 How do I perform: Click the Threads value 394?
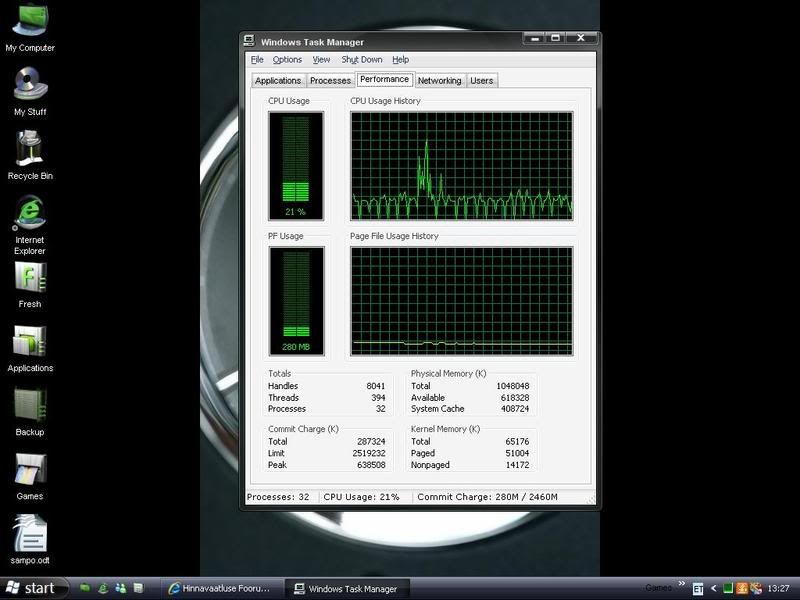[378, 397]
